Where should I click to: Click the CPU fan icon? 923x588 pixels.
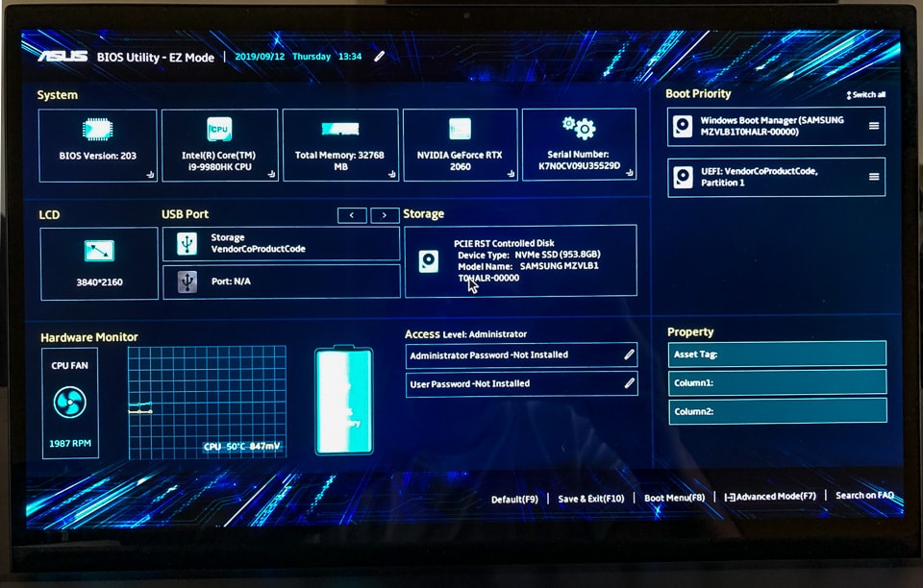[x=70, y=403]
